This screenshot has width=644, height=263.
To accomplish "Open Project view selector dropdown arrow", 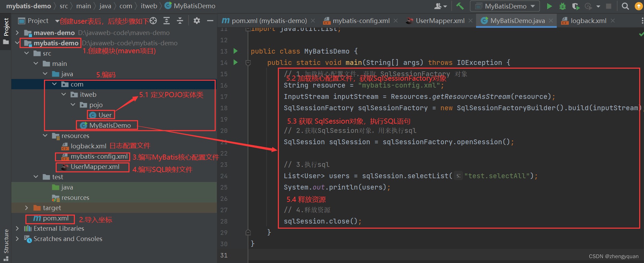I will (57, 21).
